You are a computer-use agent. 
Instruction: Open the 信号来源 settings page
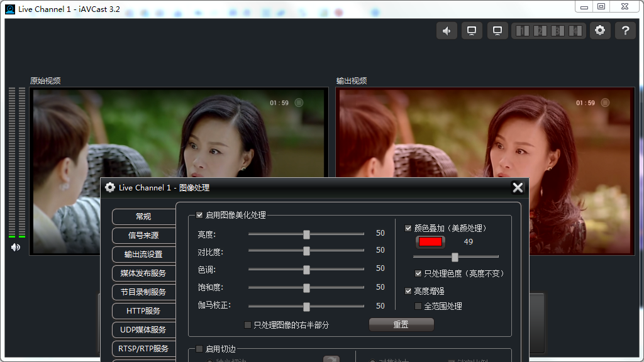click(x=143, y=235)
